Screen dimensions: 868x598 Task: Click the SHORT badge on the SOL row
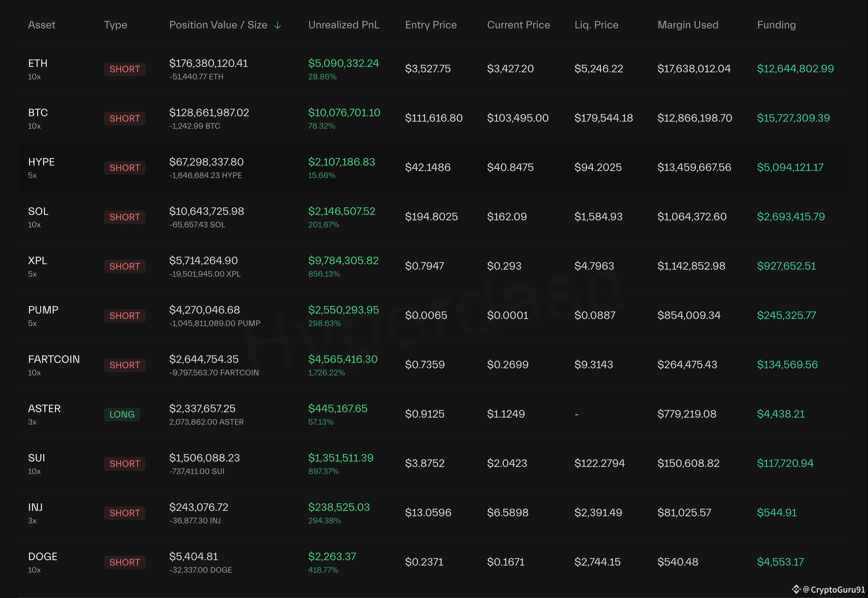tap(125, 217)
